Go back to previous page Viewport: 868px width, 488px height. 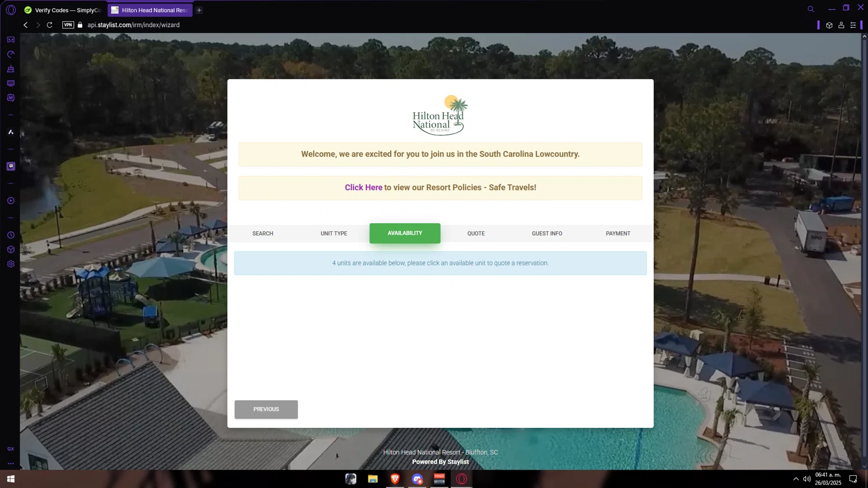25,25
